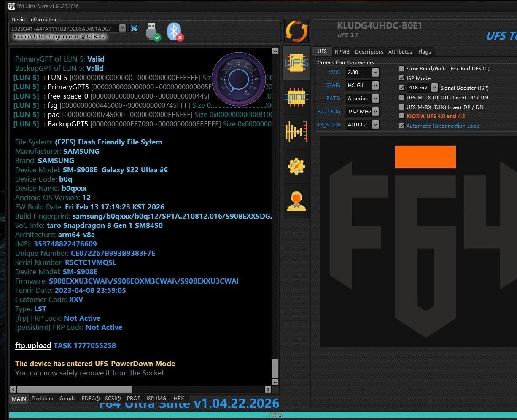Click the Unique Number CE072267B993B9383F7E

click(113, 253)
